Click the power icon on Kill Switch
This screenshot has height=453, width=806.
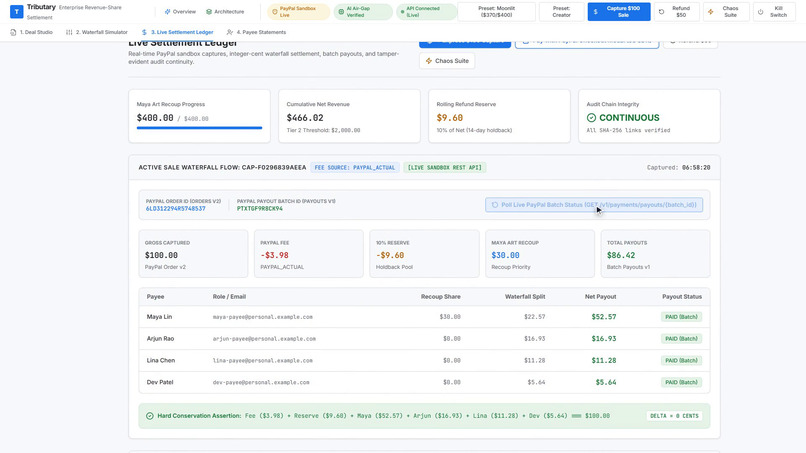pos(761,11)
